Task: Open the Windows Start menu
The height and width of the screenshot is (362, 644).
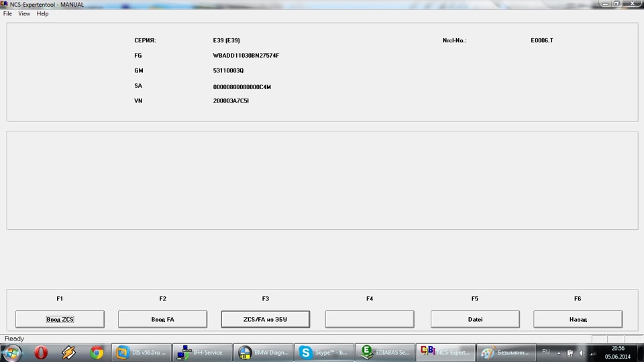Action: pos(12,353)
